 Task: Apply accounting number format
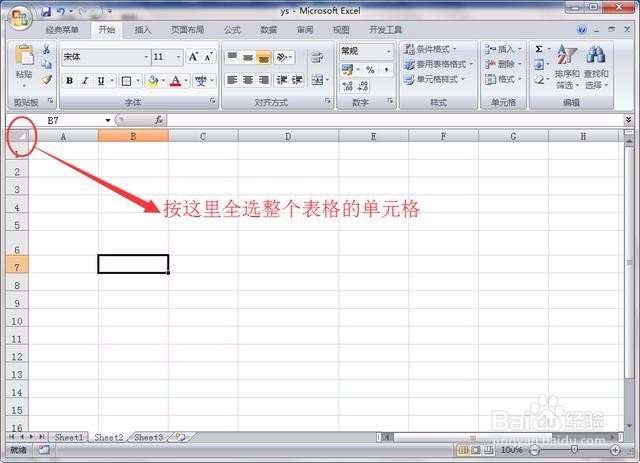pos(347,70)
